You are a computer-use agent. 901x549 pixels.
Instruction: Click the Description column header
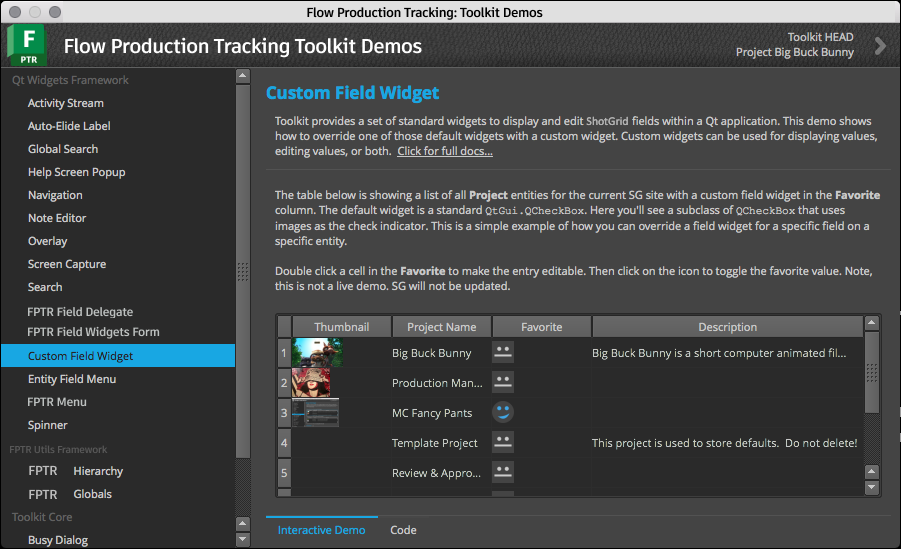pos(727,327)
